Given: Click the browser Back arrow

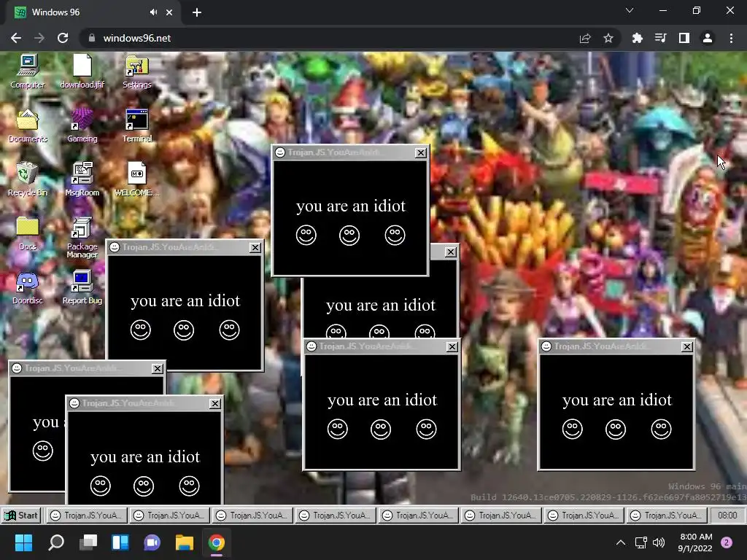Looking at the screenshot, I should [x=16, y=38].
